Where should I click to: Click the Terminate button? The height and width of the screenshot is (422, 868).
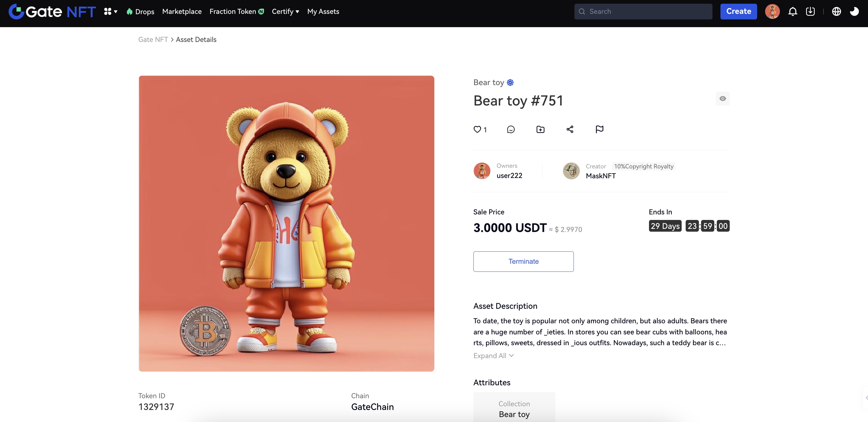tap(523, 261)
